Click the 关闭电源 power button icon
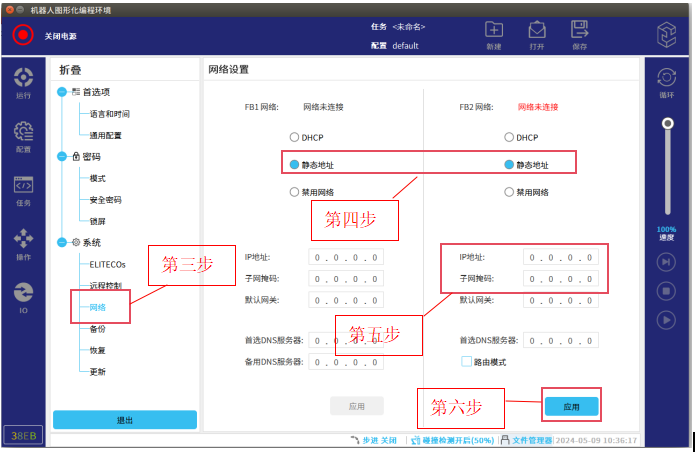The width and height of the screenshot is (697, 452). (x=23, y=36)
